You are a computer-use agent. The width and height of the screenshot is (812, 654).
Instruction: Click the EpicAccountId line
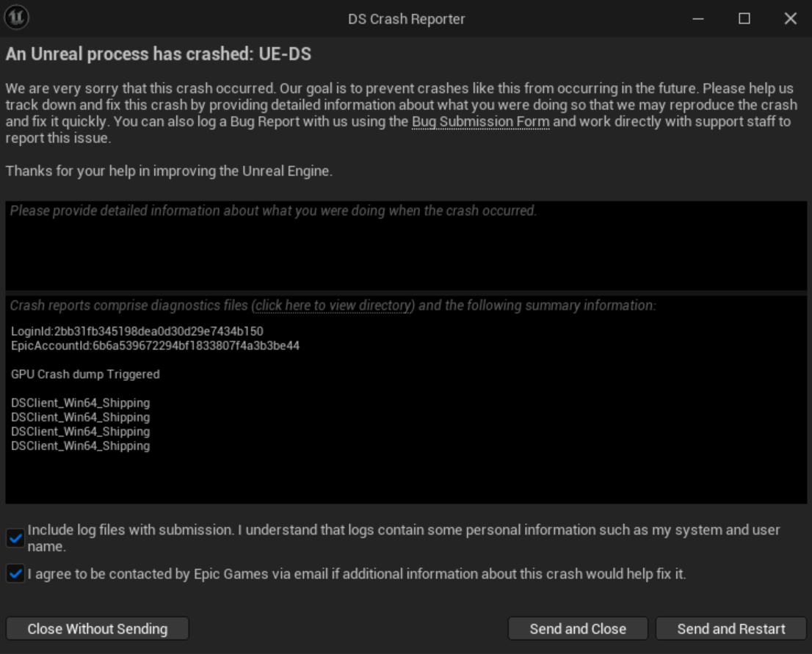(x=155, y=346)
